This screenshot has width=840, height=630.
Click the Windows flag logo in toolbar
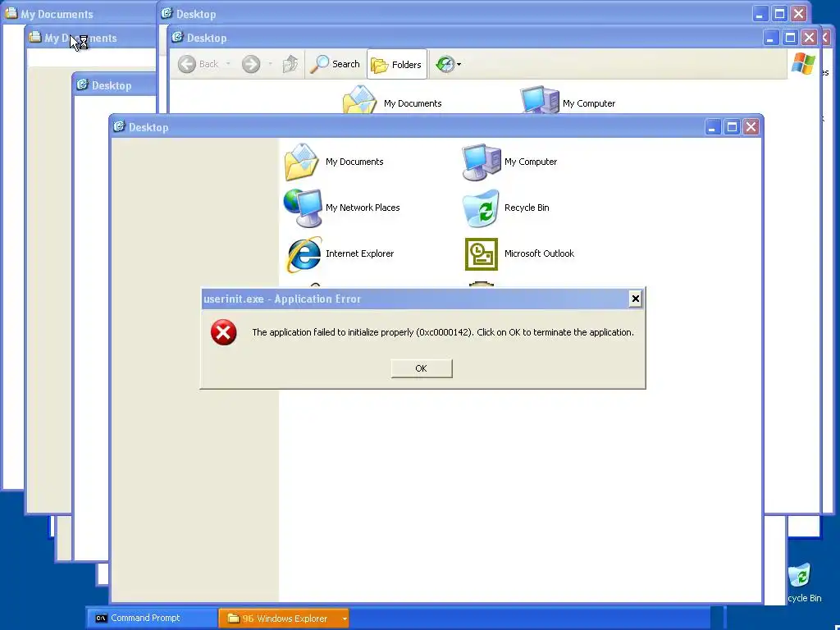click(803, 64)
